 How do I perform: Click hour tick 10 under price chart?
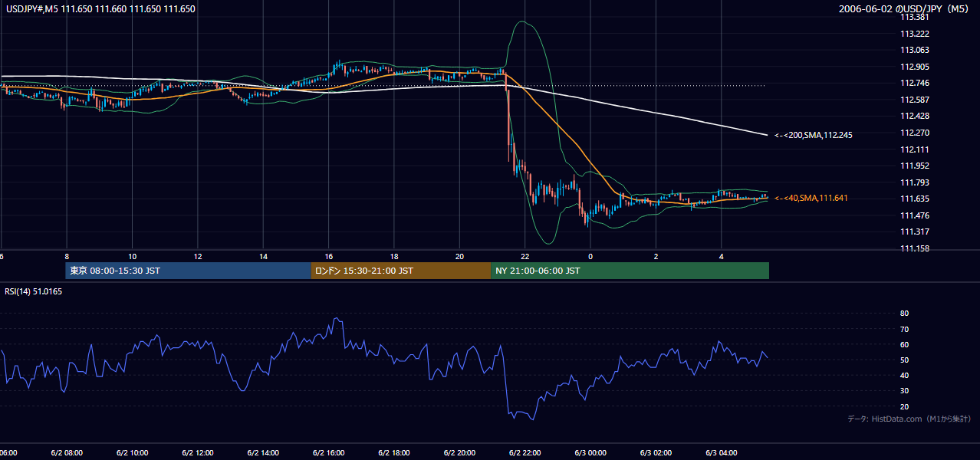click(x=132, y=256)
